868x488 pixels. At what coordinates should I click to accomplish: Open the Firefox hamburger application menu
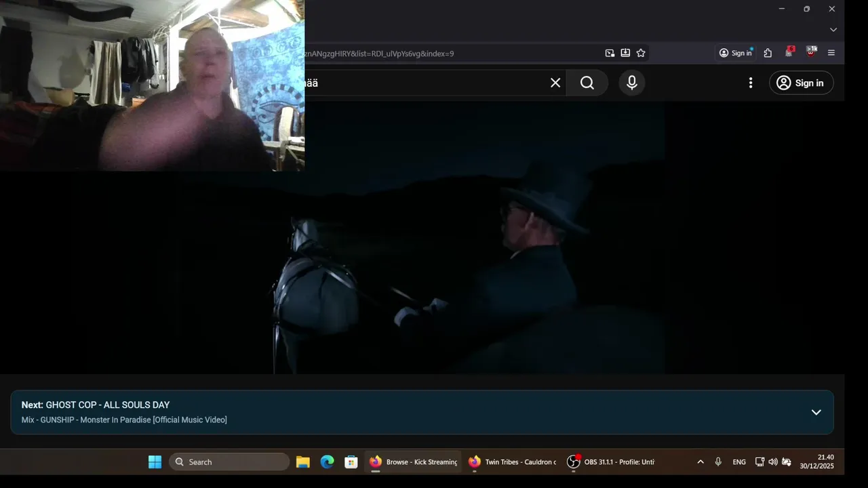[x=831, y=53]
